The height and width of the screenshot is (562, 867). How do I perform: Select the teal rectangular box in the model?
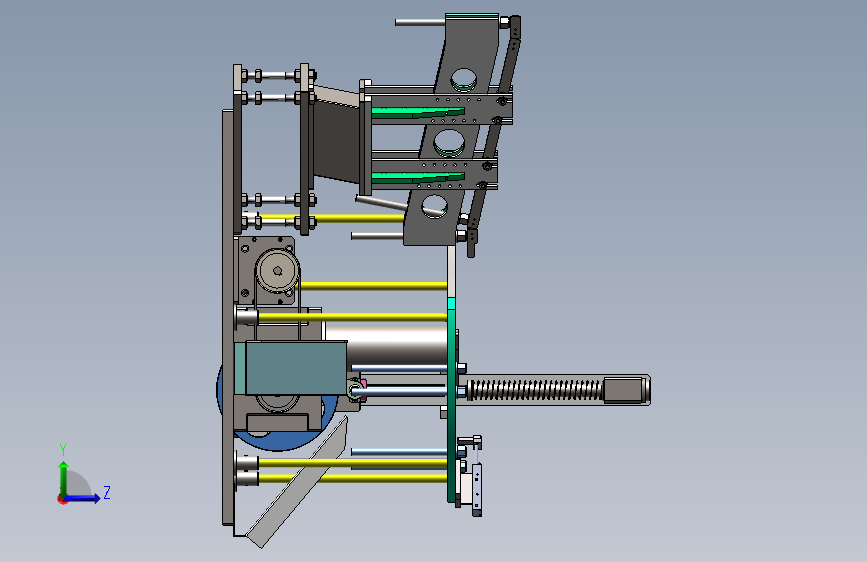coord(291,367)
